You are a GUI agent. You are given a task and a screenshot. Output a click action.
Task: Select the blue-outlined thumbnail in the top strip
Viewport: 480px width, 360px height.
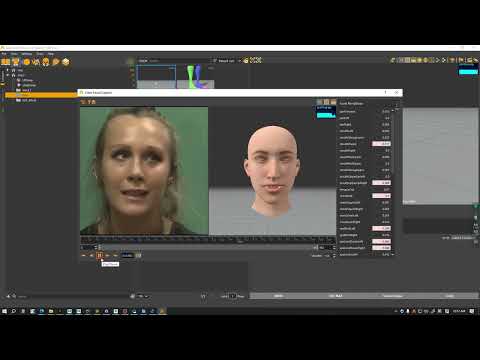pyautogui.click(x=156, y=76)
